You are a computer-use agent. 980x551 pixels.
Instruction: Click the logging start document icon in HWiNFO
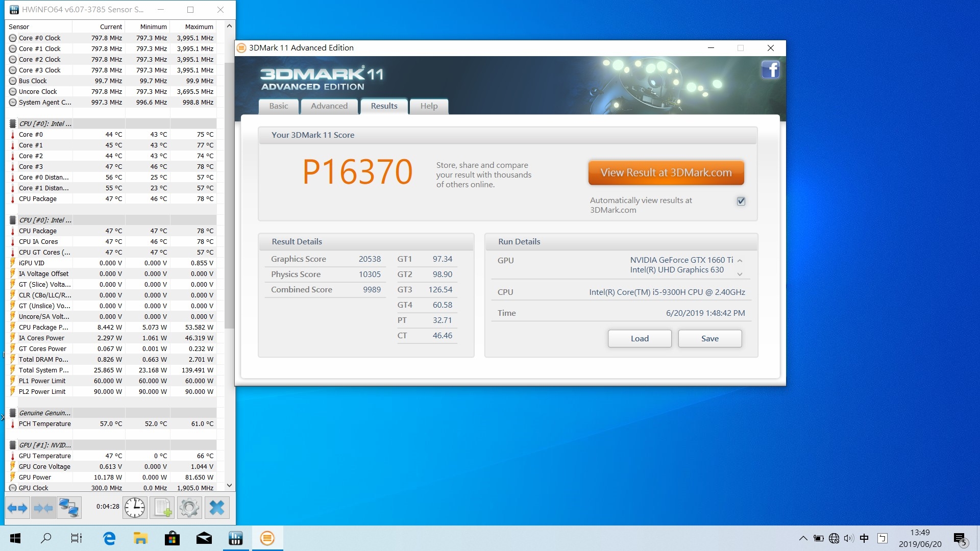coord(162,508)
